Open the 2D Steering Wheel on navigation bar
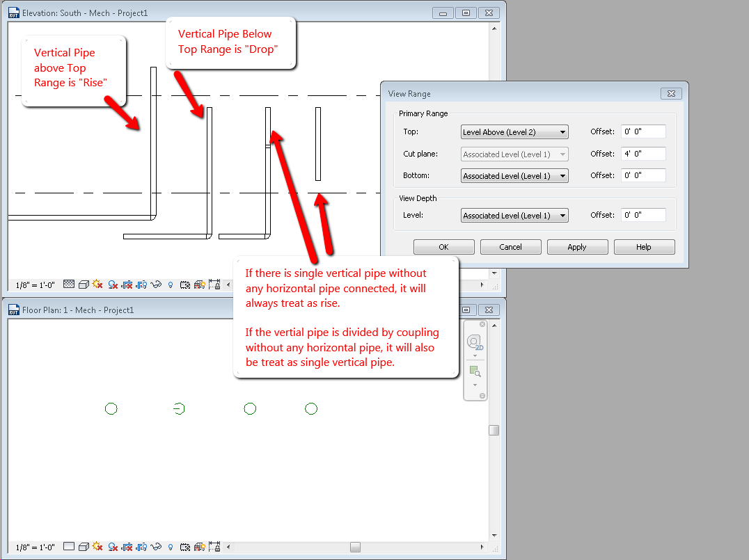 coord(474,342)
